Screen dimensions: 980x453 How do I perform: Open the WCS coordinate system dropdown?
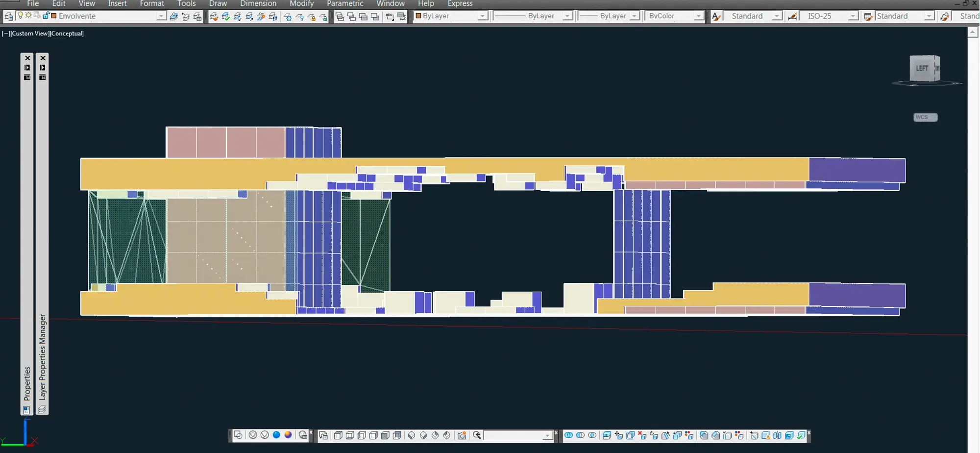pos(925,117)
